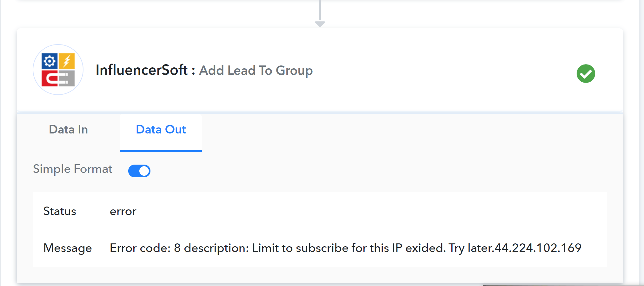This screenshot has width=644, height=286.
Task: Click the Message field label
Action: point(68,248)
